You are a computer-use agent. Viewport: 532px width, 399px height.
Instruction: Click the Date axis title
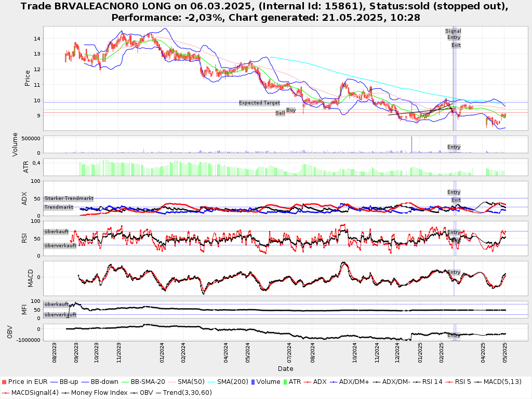point(285,369)
